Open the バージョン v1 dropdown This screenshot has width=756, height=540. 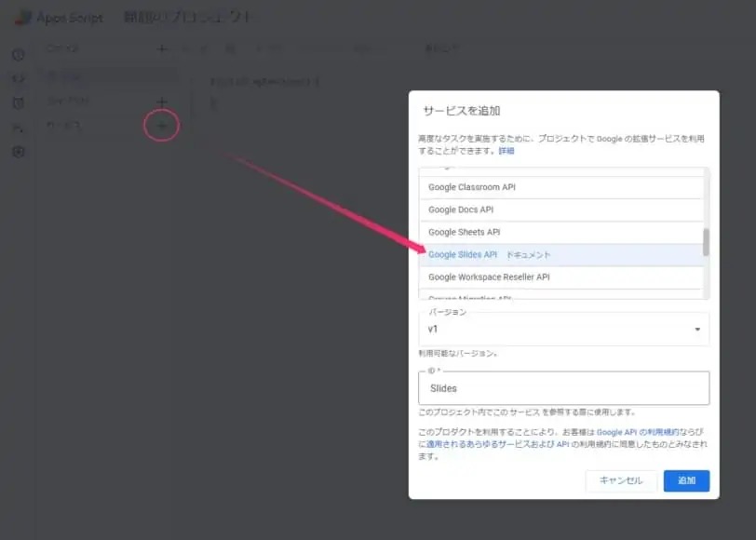pyautogui.click(x=563, y=329)
